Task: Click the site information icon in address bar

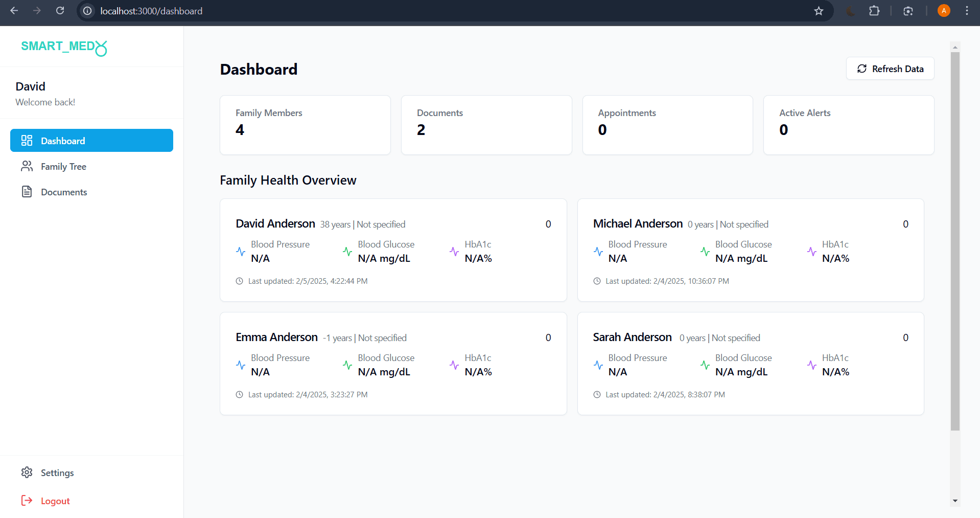Action: [x=88, y=11]
